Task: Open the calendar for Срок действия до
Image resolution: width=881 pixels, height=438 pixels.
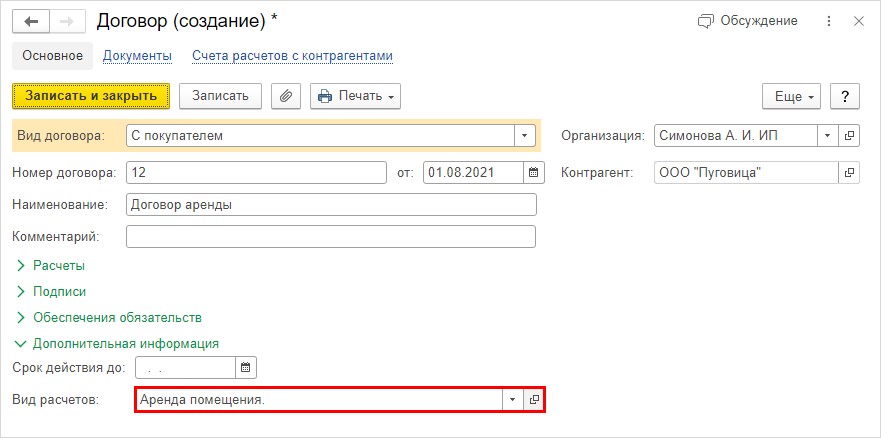Action: tap(246, 368)
